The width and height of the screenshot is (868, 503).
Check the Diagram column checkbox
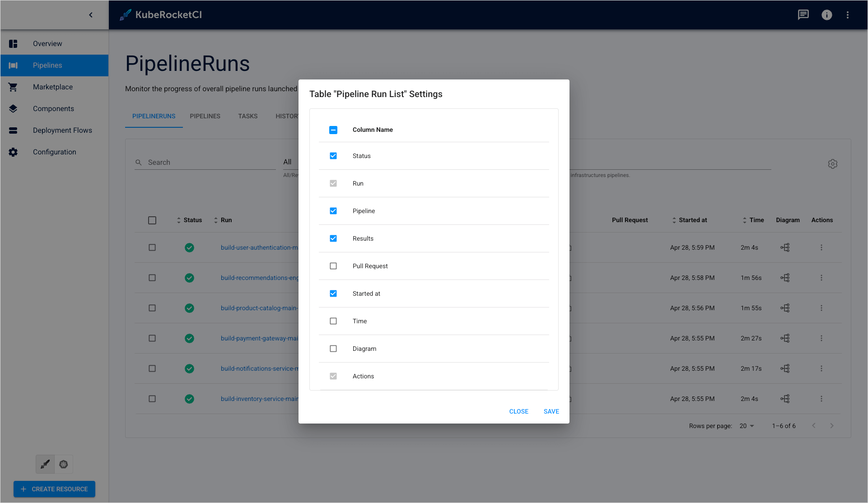pos(333,349)
